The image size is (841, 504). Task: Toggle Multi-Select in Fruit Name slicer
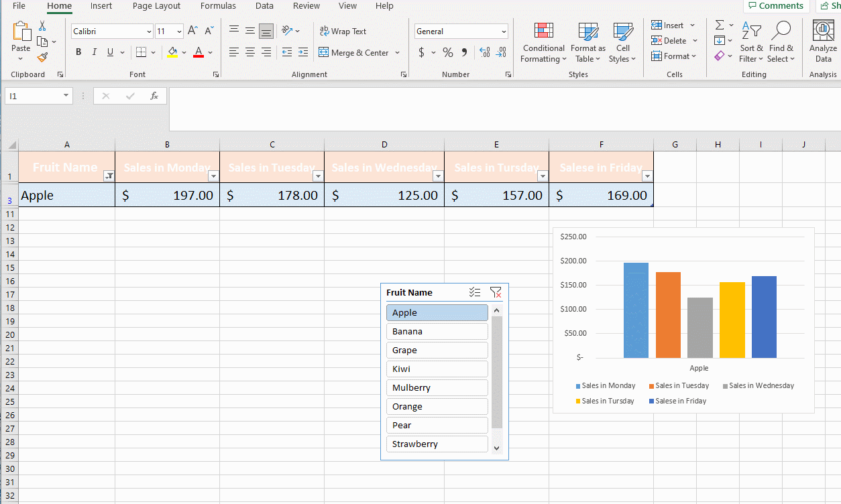tap(475, 292)
